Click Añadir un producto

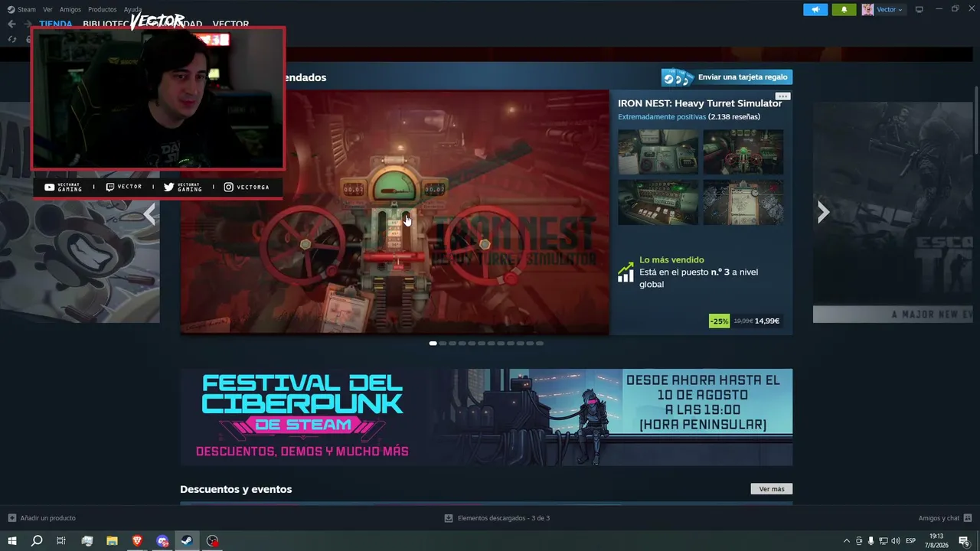(x=47, y=518)
